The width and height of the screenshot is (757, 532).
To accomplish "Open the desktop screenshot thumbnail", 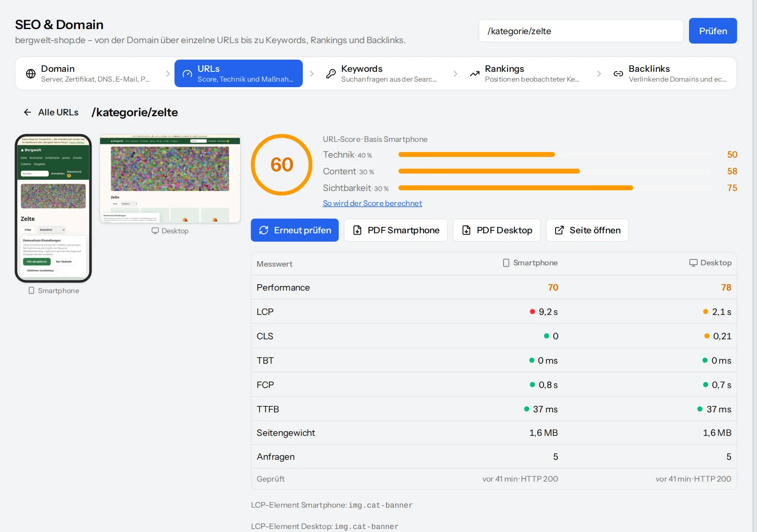I will [x=170, y=179].
